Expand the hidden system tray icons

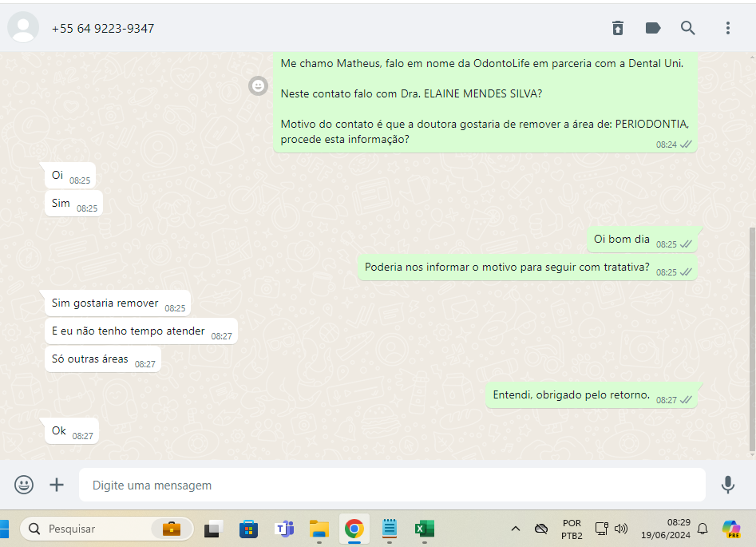click(516, 529)
